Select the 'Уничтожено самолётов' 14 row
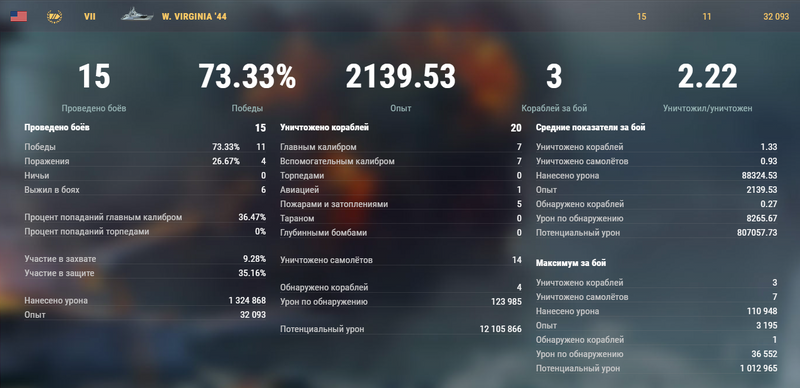This screenshot has height=388, width=800. pyautogui.click(x=401, y=260)
